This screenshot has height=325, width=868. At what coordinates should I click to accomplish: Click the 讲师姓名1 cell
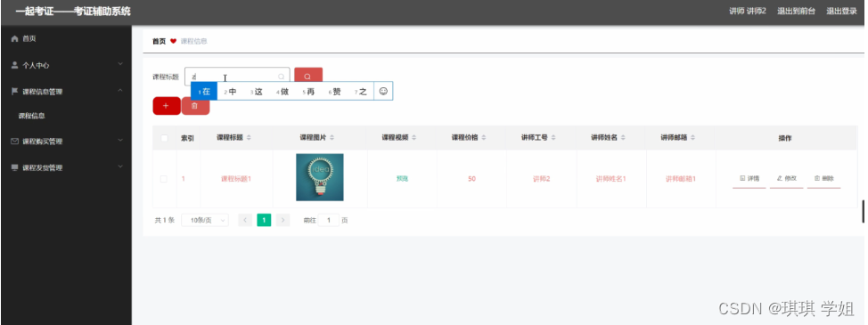611,179
